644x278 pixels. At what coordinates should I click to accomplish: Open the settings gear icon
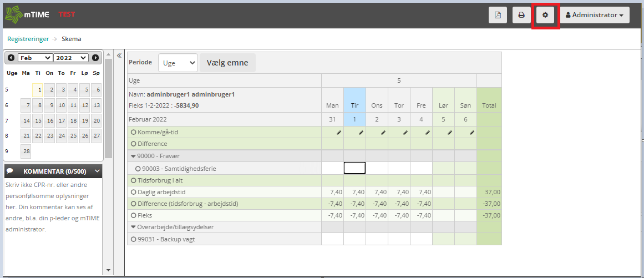pyautogui.click(x=545, y=15)
